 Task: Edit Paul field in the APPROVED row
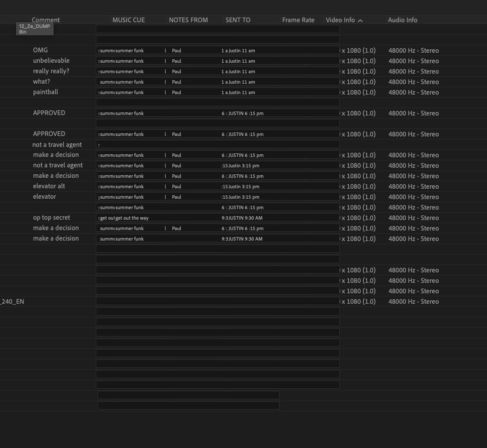[x=177, y=134]
